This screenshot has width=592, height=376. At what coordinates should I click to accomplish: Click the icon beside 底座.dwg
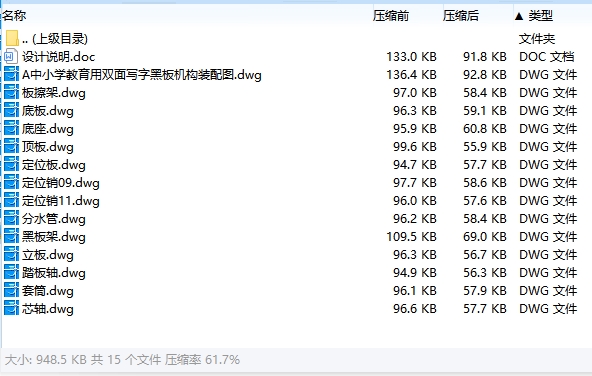11,128
